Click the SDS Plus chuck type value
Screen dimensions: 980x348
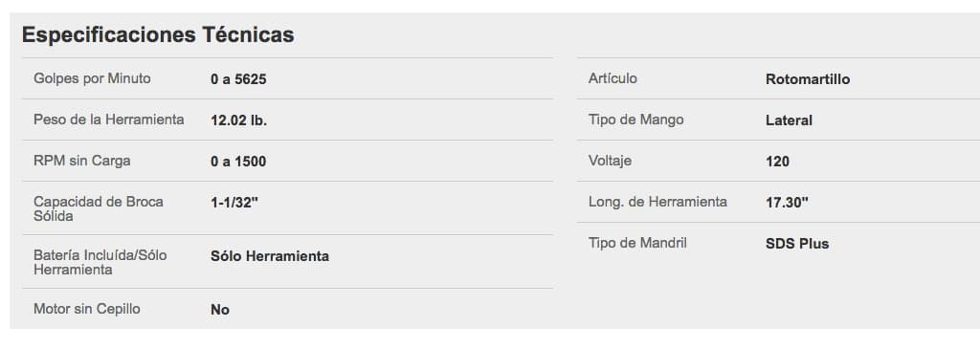797,244
